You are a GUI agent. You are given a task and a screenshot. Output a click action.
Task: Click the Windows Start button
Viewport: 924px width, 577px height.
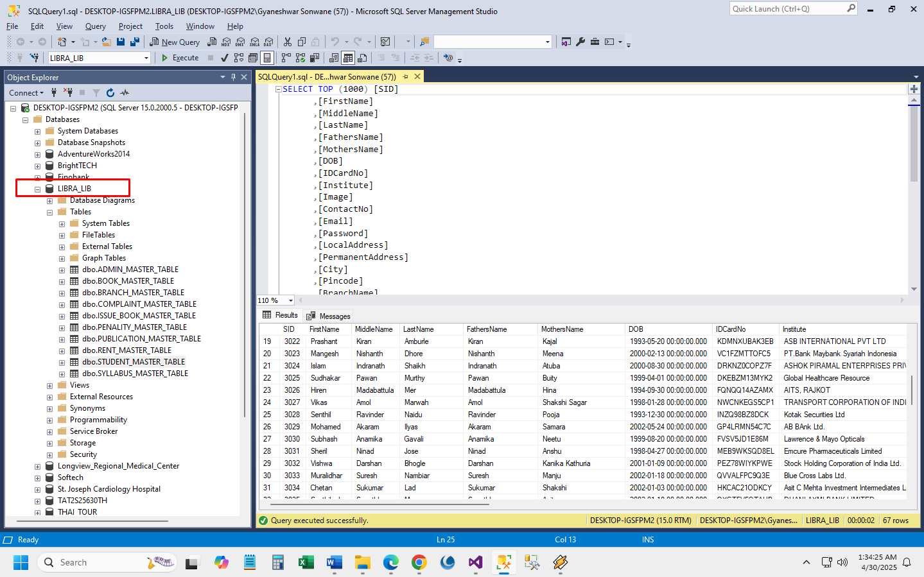point(21,563)
